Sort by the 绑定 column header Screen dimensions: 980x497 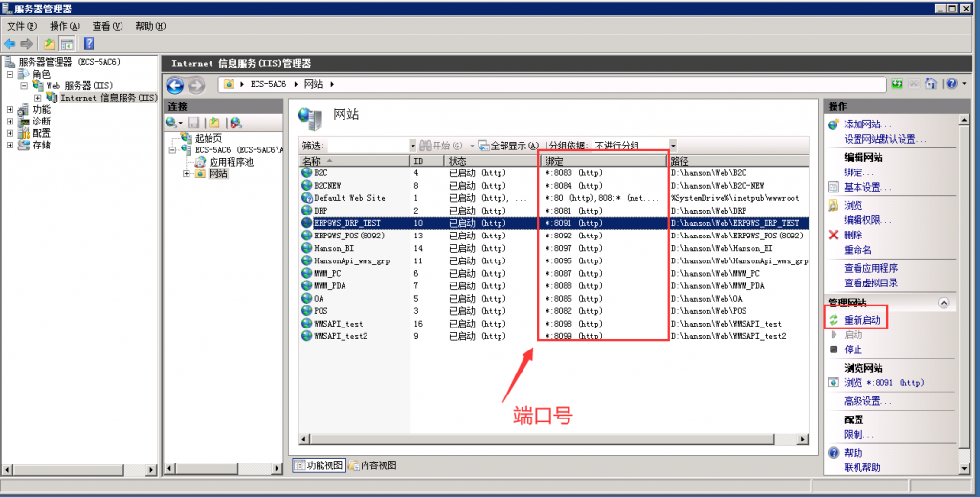pos(604,161)
